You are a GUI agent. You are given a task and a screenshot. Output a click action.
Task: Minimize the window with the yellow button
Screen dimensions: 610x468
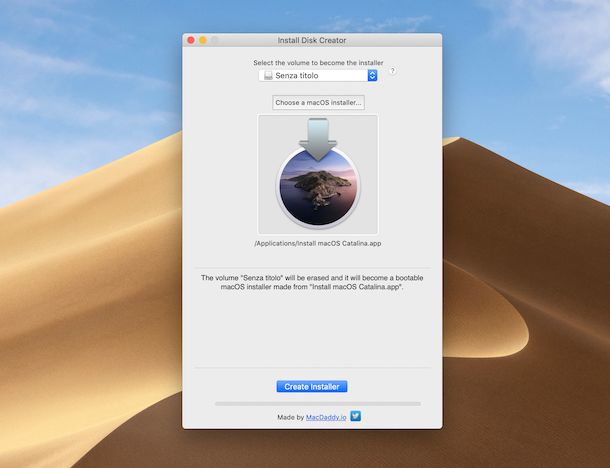(x=203, y=40)
